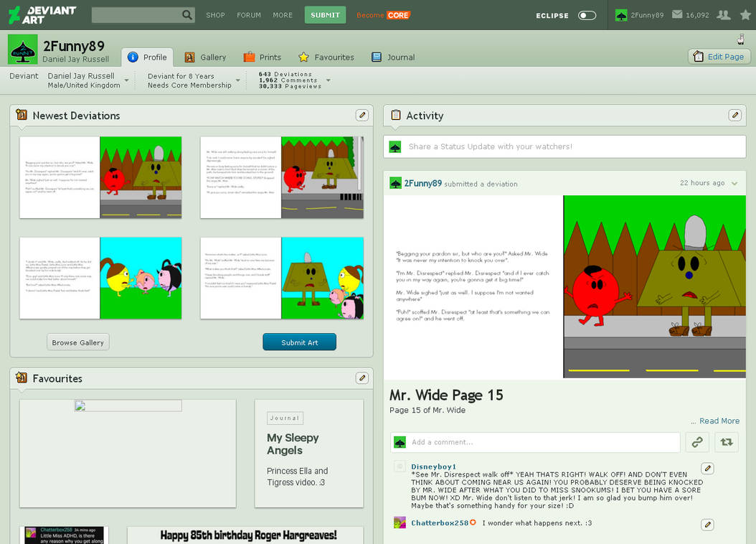
Task: Click Become CORE link
Action: click(383, 16)
